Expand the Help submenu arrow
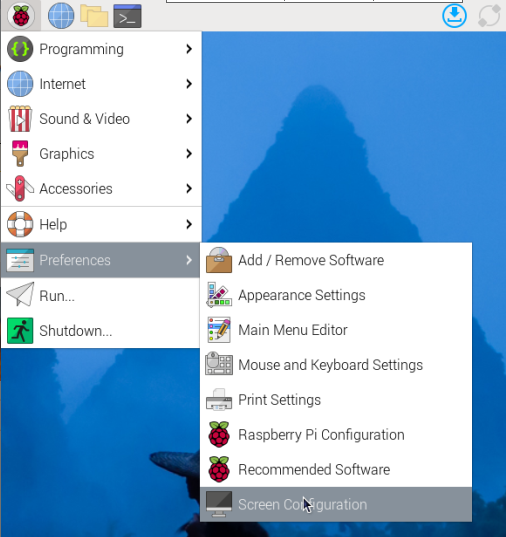 pos(189,224)
